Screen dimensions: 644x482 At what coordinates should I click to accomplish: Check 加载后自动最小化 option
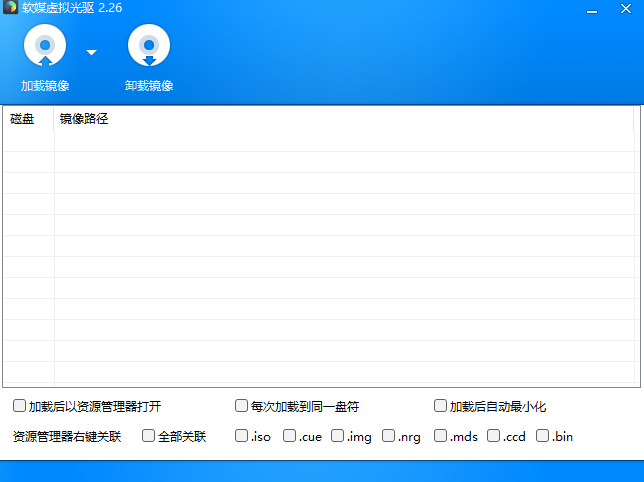pos(440,406)
